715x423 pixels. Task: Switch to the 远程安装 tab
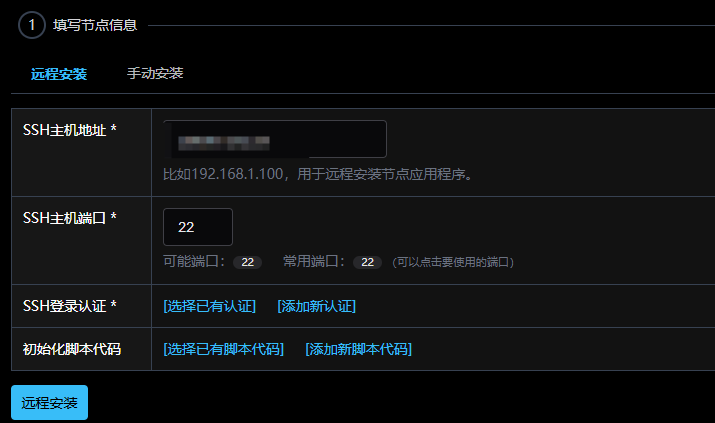pyautogui.click(x=59, y=74)
